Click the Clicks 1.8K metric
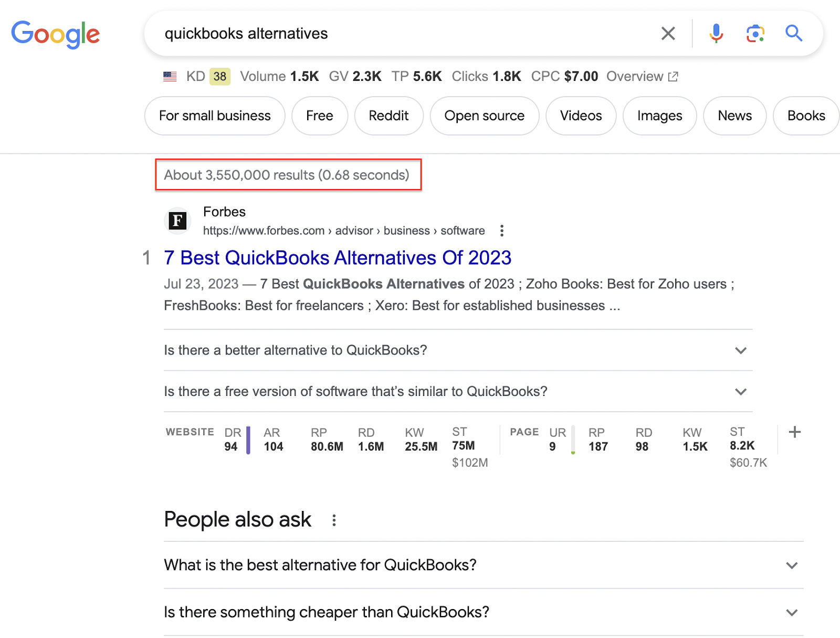Image resolution: width=840 pixels, height=638 pixels. [x=486, y=77]
